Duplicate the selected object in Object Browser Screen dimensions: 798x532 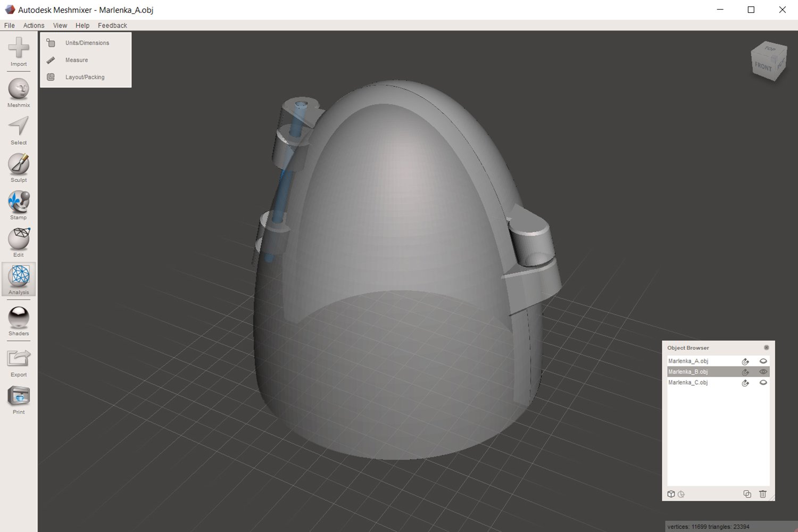[747, 494]
